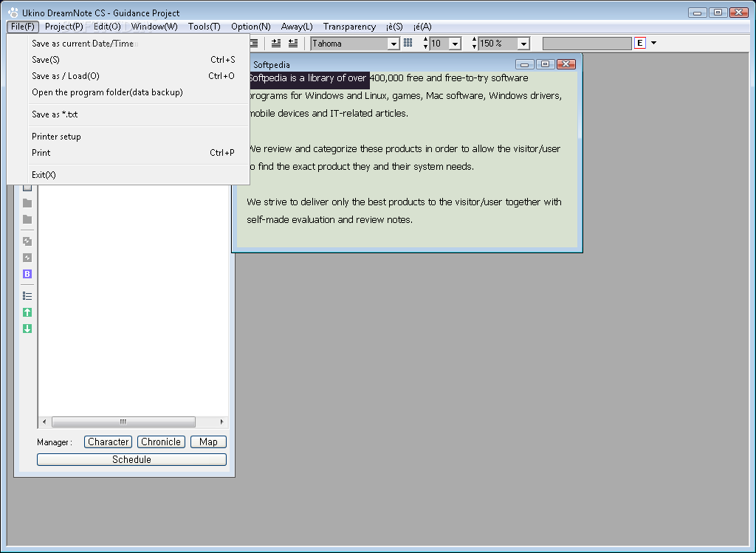Increase the zoom with the up stepper
This screenshot has height=553, width=756.
pos(475,40)
